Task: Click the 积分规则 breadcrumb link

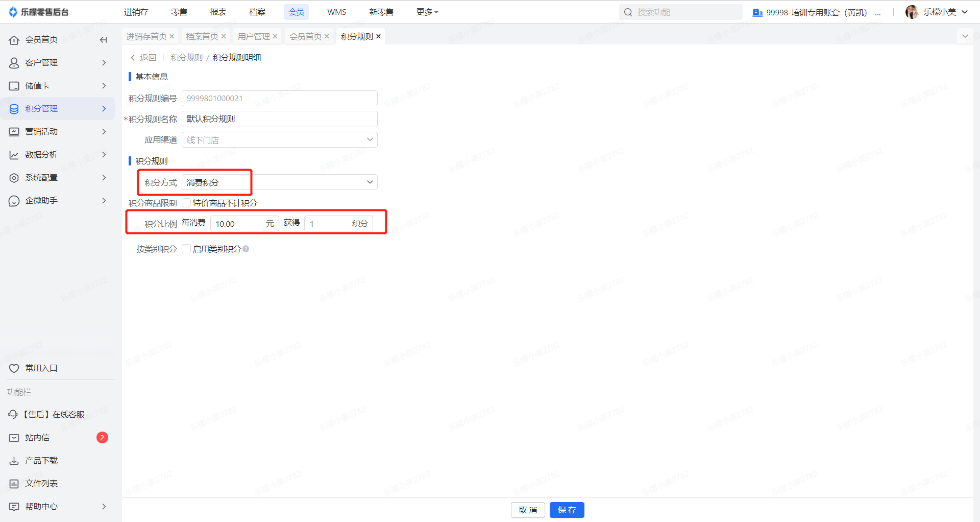Action: click(x=187, y=58)
